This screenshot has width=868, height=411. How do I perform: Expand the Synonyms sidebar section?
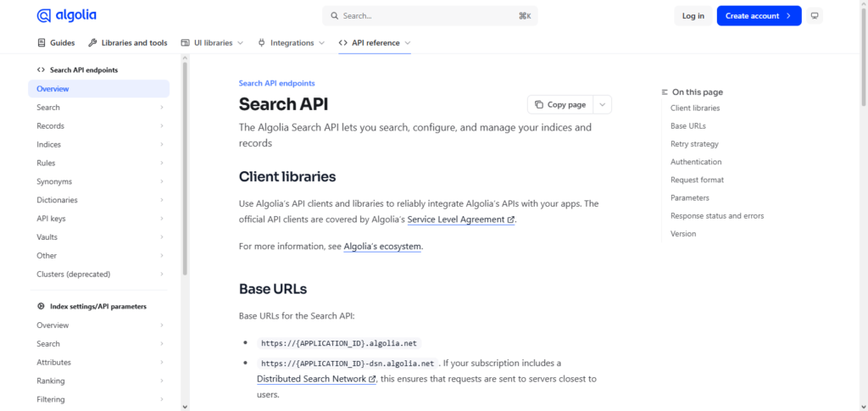point(162,181)
